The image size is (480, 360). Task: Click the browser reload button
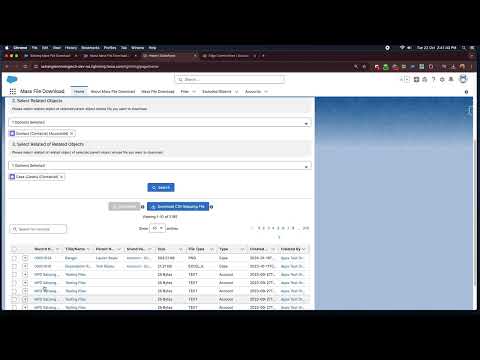(x=25, y=67)
